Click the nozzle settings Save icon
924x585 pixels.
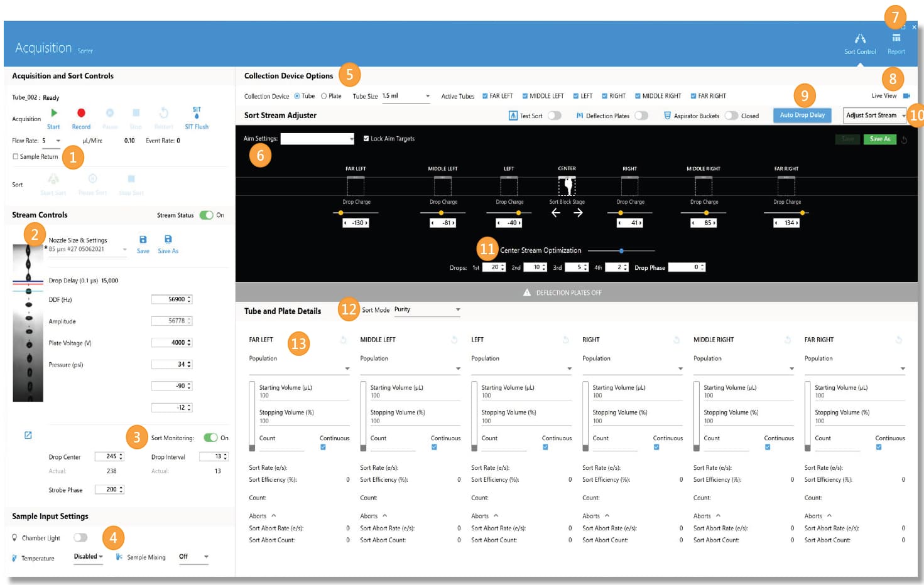pos(143,240)
